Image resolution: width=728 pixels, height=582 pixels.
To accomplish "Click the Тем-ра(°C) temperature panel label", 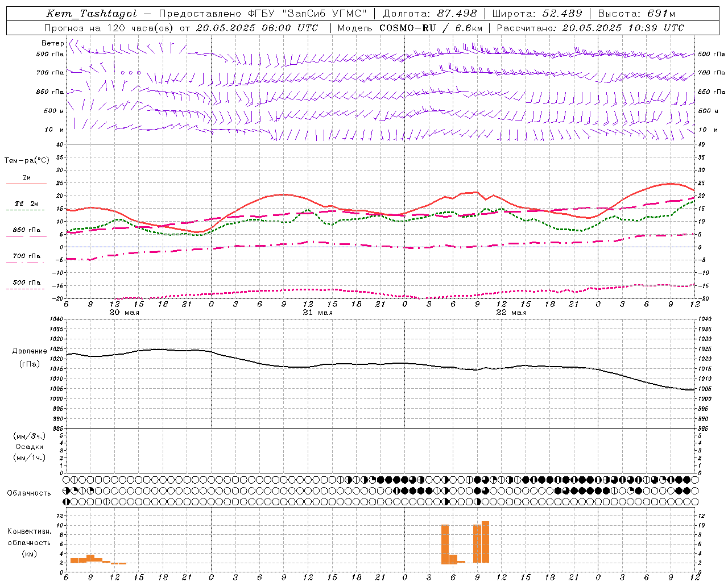I will 27,160.
